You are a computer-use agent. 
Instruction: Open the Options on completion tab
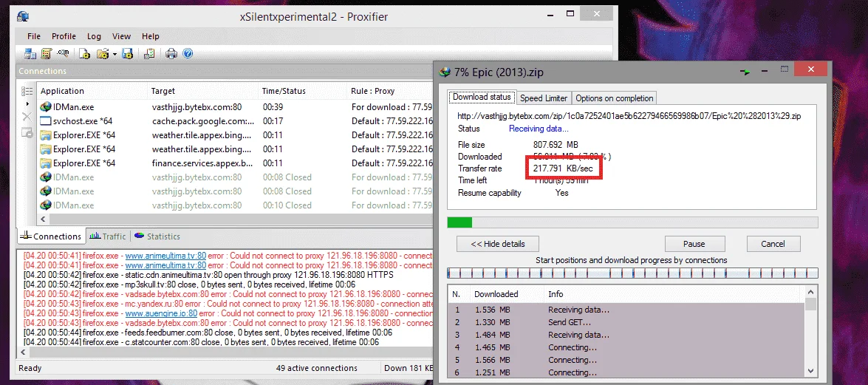pyautogui.click(x=614, y=98)
